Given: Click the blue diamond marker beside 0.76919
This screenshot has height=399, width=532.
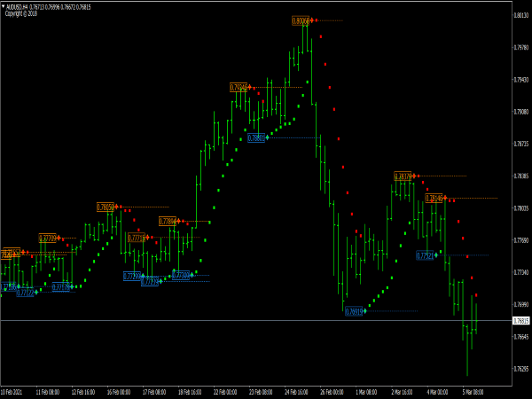Looking at the screenshot, I should click(x=365, y=311).
